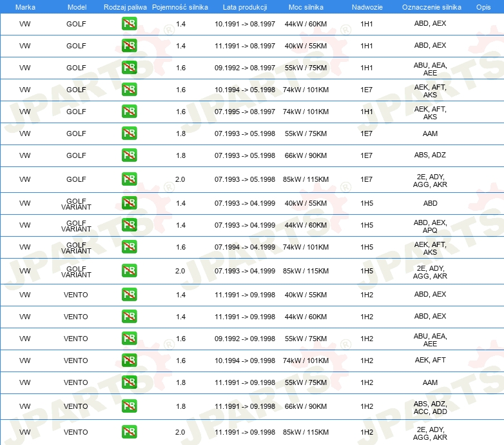
Task: Click 2E, ADY, AGG, AKR in Golf Variant row
Action: 430,272
